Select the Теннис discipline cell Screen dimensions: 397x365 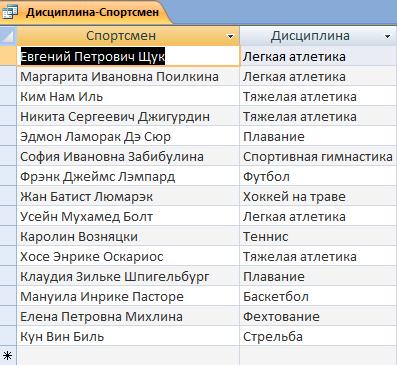(318, 236)
